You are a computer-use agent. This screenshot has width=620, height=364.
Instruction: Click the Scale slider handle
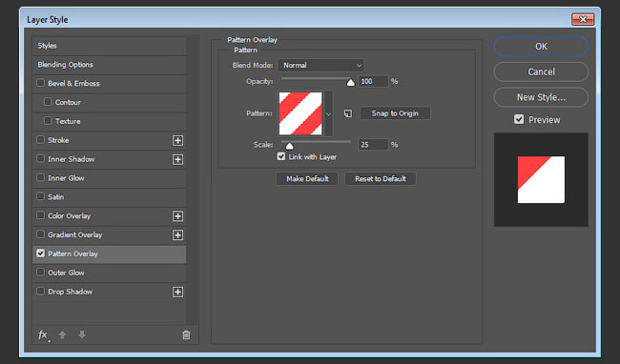[x=289, y=146]
